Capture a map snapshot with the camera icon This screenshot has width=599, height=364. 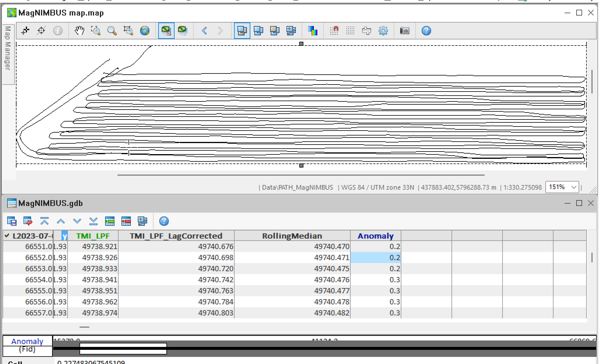[x=404, y=31]
